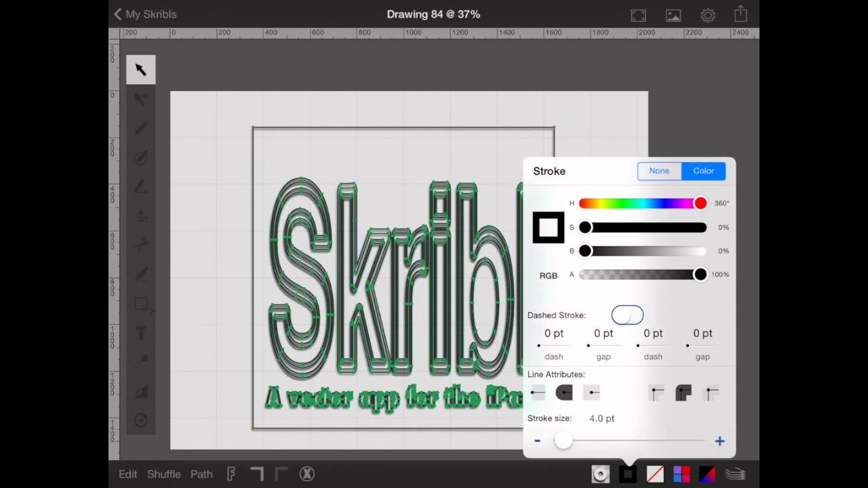Choose the round line cap icon
Image resolution: width=868 pixels, height=488 pixels.
tap(564, 392)
